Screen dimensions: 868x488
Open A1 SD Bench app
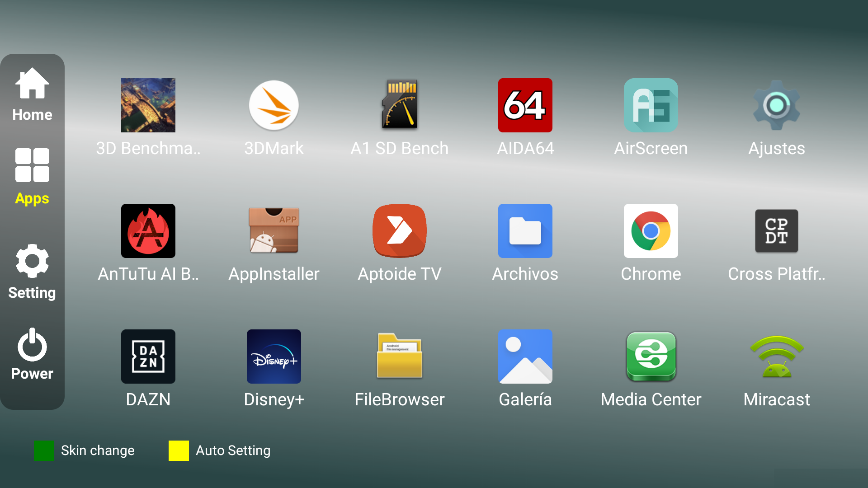click(399, 105)
